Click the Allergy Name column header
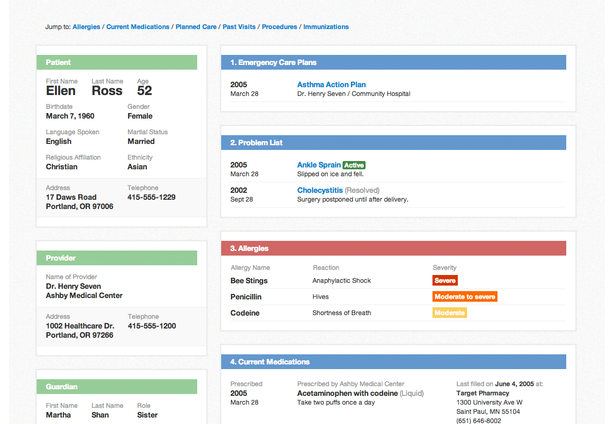 point(250,268)
